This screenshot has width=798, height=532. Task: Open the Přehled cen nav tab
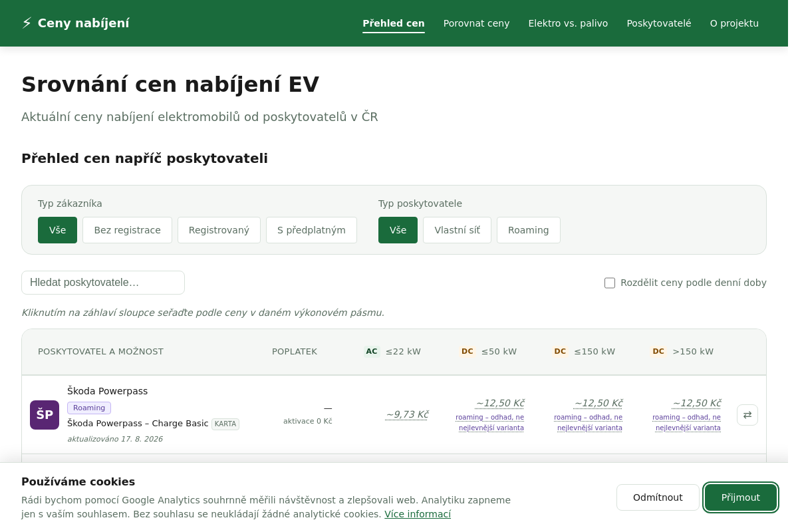coord(394,23)
